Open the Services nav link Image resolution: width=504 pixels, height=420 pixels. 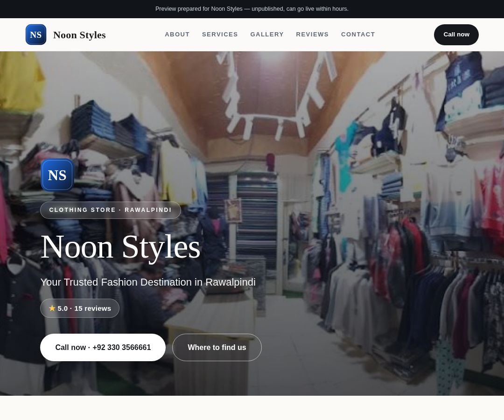point(220,35)
